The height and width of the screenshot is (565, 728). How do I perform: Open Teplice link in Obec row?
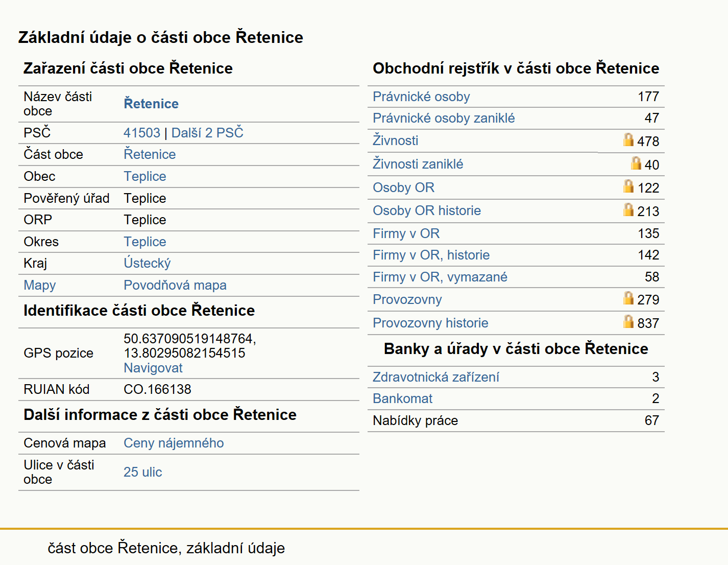coord(145,176)
